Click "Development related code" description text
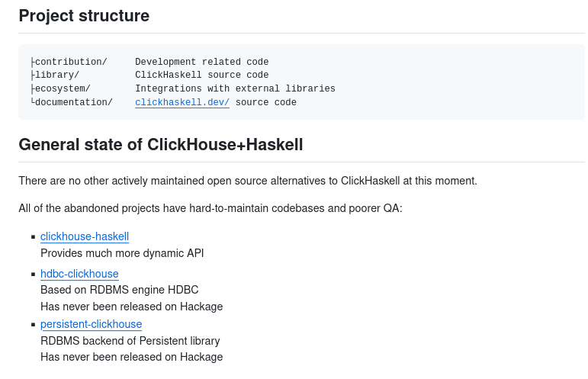Image resolution: width=588 pixels, height=379 pixels. click(201, 62)
